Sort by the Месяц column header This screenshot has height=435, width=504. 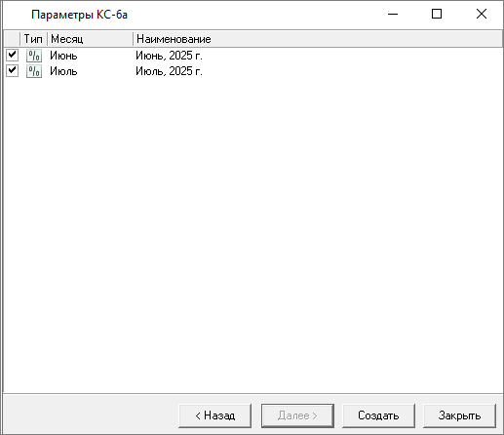[x=90, y=39]
